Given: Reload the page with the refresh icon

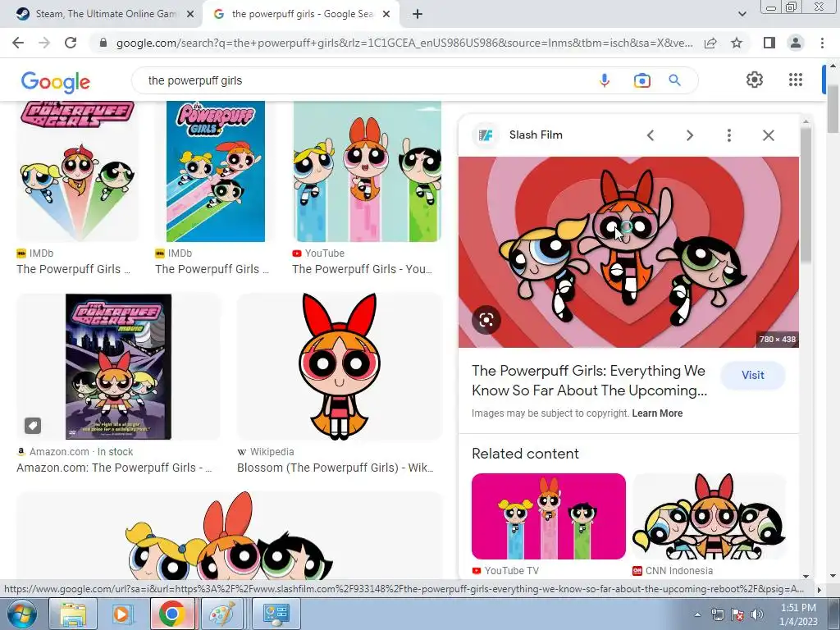Looking at the screenshot, I should point(71,43).
